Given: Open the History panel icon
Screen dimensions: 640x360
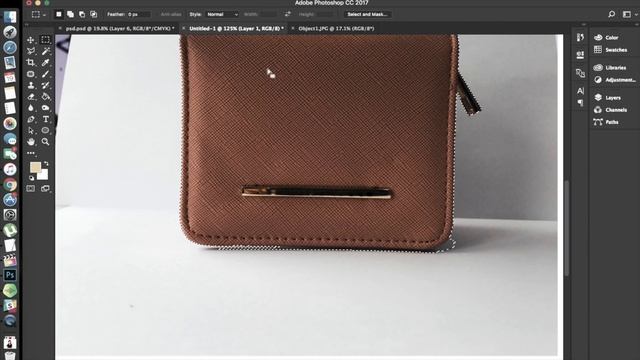Looking at the screenshot, I should point(580,38).
